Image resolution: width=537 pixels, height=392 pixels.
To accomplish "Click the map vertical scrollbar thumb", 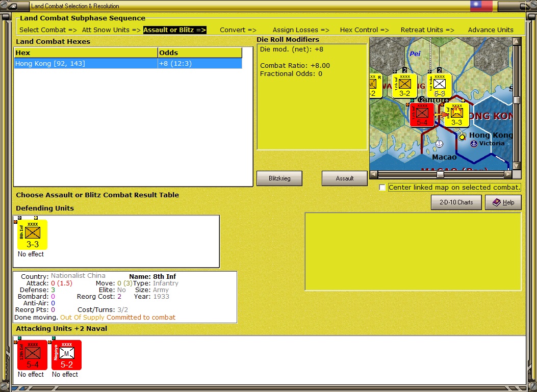I will point(517,100).
